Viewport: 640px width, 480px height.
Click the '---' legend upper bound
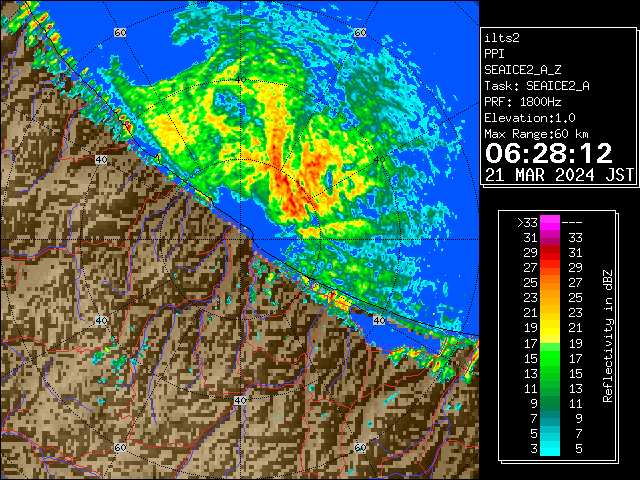tap(572, 223)
